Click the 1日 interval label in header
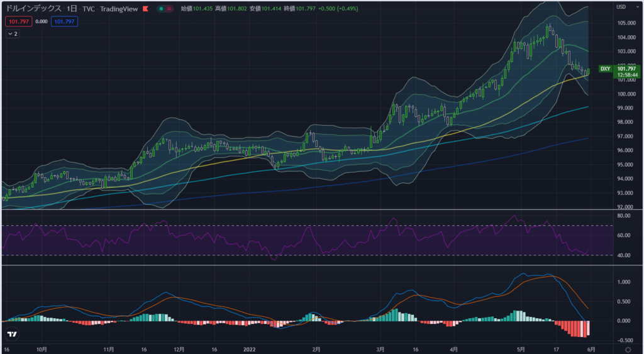This screenshot has height=354, width=644. [x=73, y=9]
